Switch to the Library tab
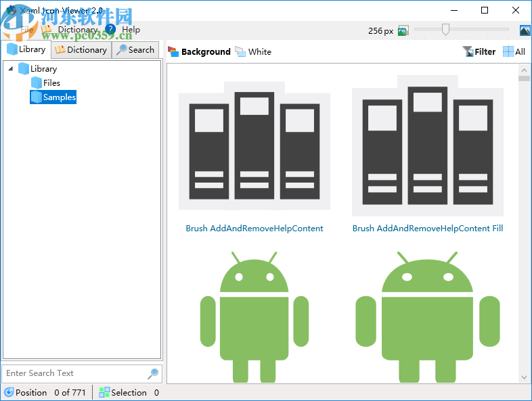 pyautogui.click(x=26, y=49)
